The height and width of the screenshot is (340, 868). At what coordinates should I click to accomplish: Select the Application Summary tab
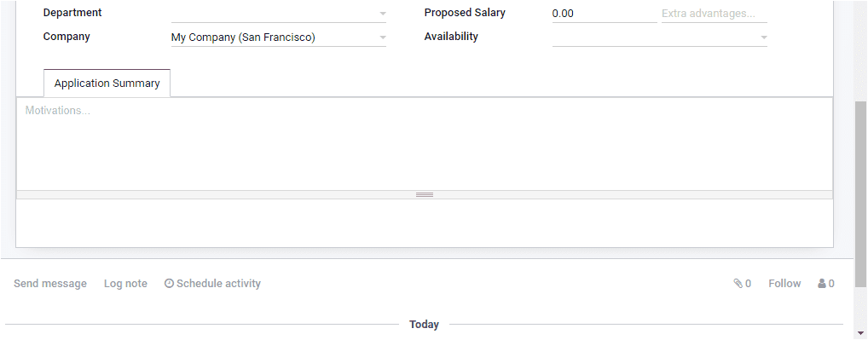click(x=107, y=84)
